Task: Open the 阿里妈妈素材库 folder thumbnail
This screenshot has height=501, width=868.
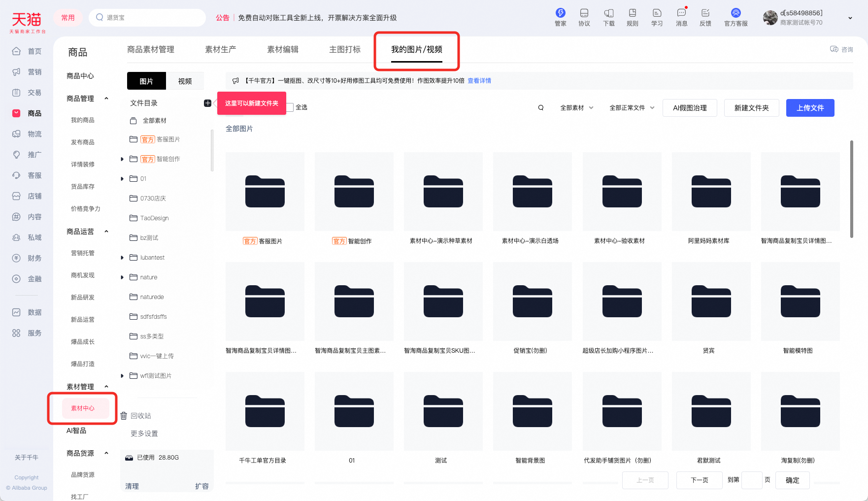Action: tap(711, 192)
